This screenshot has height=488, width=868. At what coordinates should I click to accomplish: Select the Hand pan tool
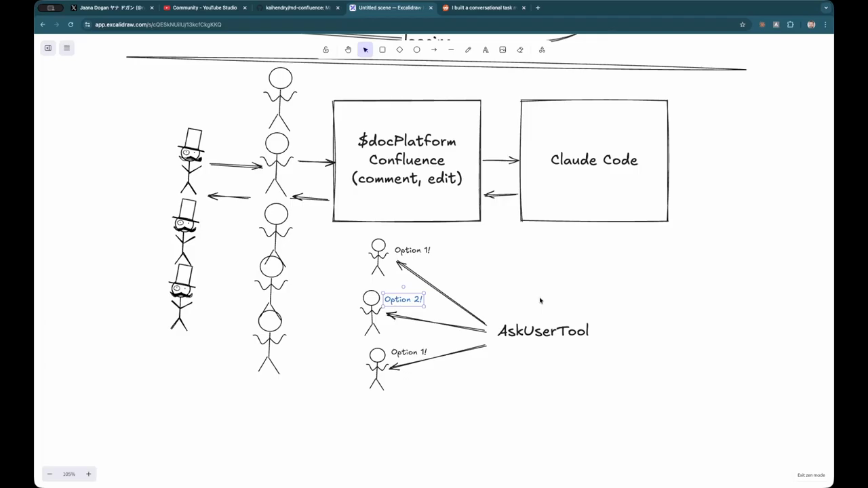point(348,49)
